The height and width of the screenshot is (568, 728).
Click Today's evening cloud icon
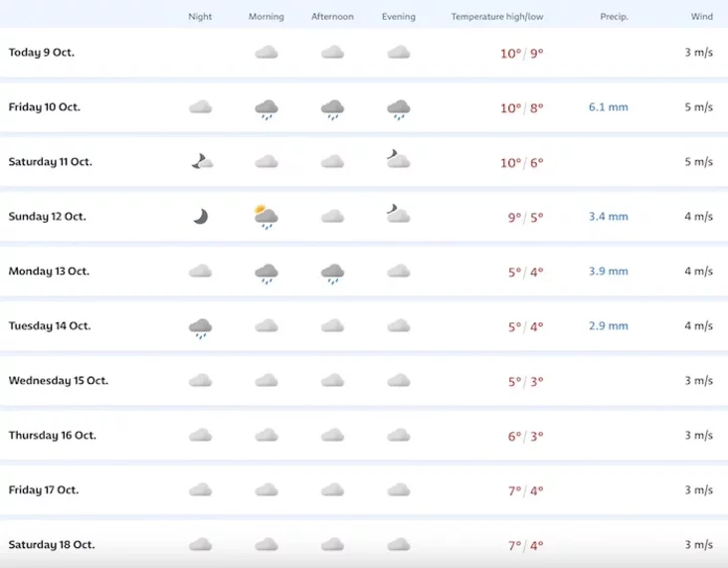[x=398, y=53]
